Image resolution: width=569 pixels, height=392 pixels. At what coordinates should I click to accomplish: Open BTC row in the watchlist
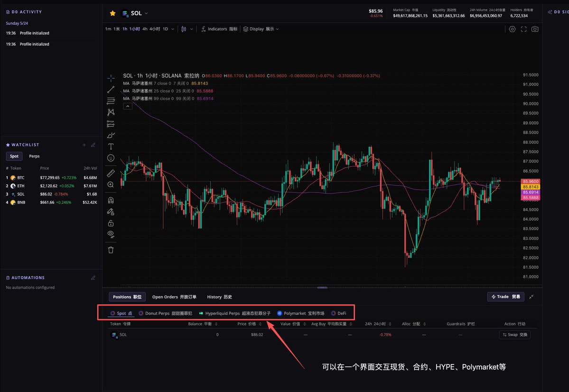(51, 178)
